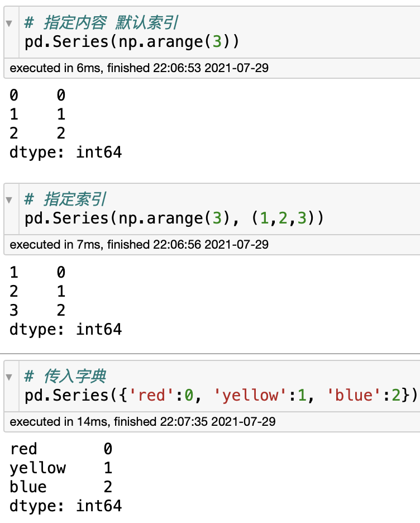Image resolution: width=420 pixels, height=523 pixels.
Task: Collapse the cell with index (1,2,3)
Action: pos(9,200)
